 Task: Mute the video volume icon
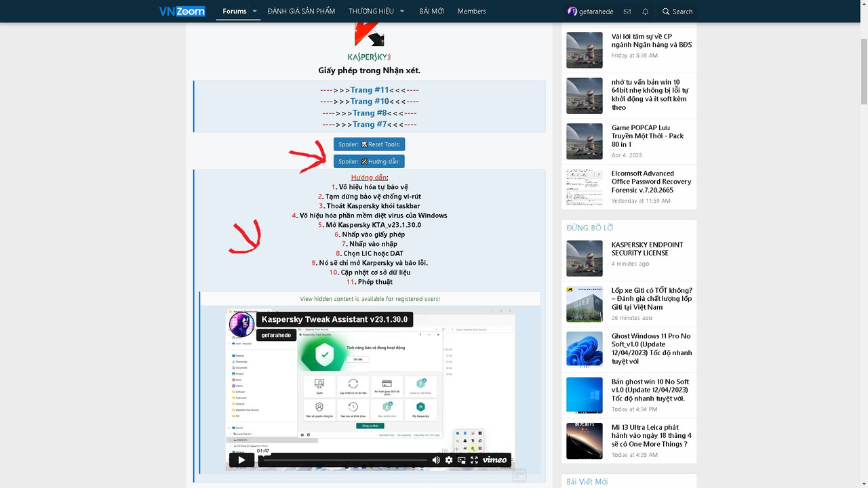(x=436, y=460)
